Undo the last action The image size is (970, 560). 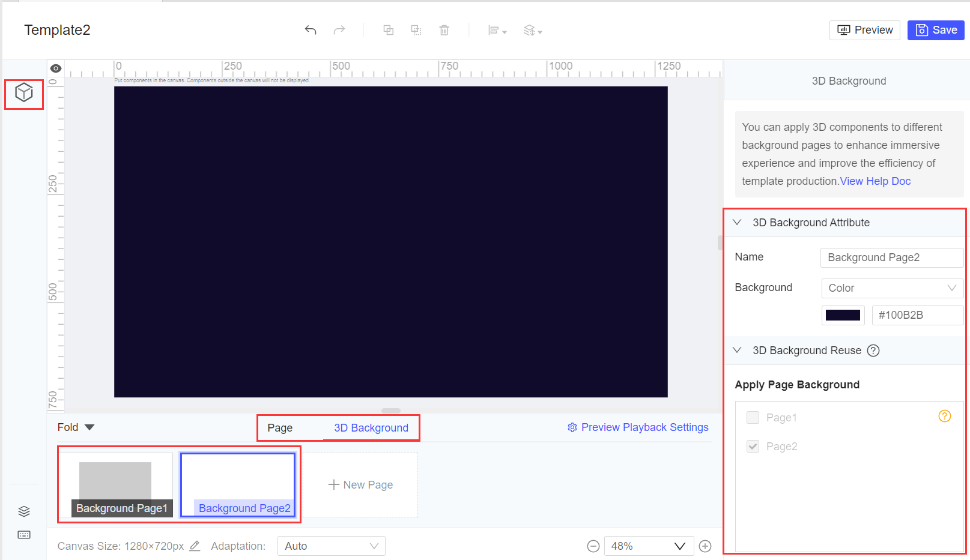point(311,29)
